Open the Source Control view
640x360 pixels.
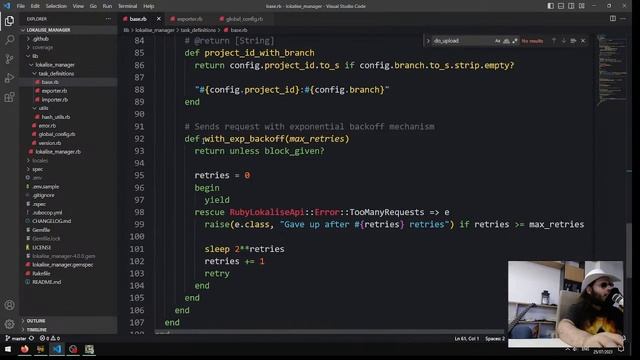click(x=9, y=59)
